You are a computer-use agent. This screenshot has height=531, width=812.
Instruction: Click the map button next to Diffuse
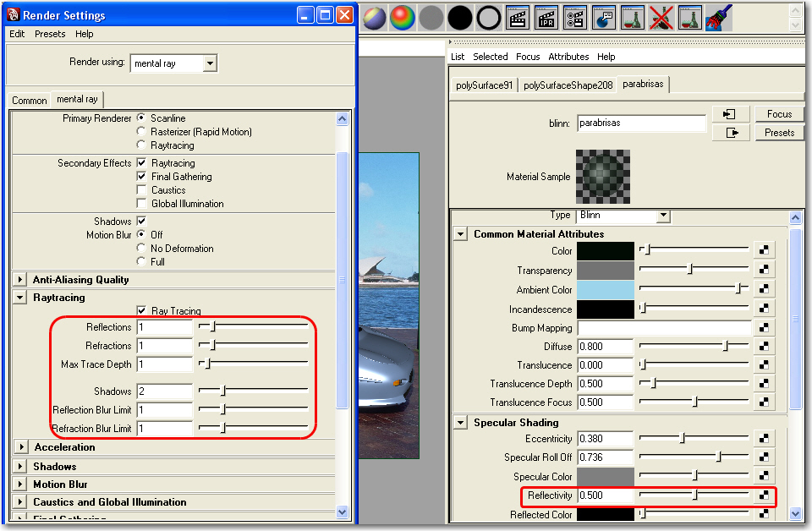(x=764, y=346)
